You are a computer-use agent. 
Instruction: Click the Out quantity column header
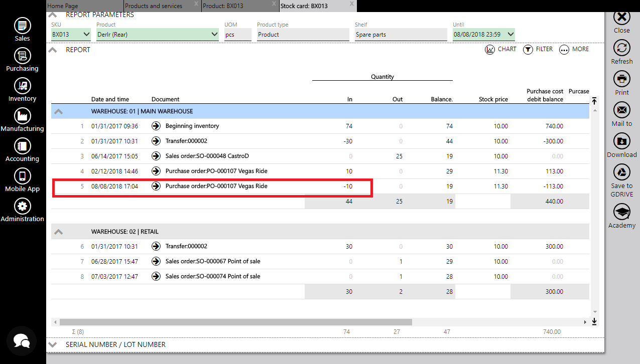point(398,99)
